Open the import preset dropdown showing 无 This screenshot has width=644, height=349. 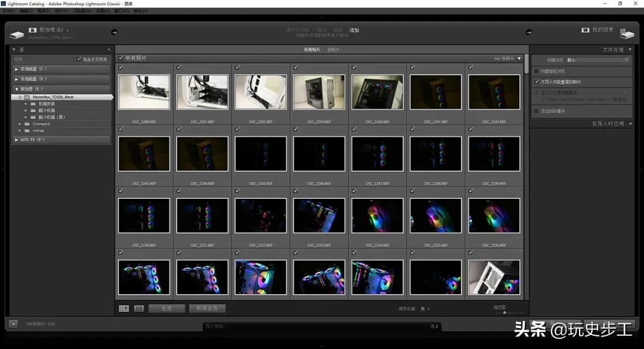click(x=434, y=326)
